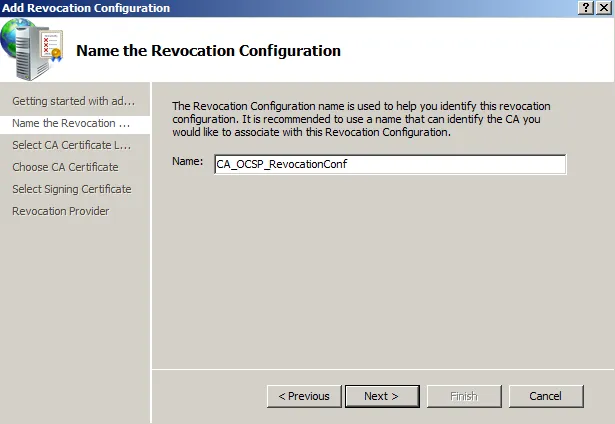Open the Select CA Certificate Location step

point(71,145)
